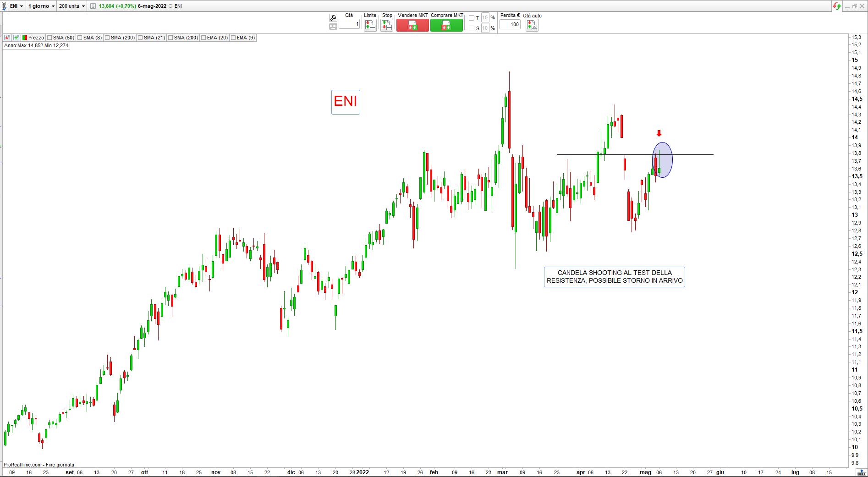This screenshot has width=868, height=477.
Task: Click the S percentage value field
Action: tap(485, 28)
